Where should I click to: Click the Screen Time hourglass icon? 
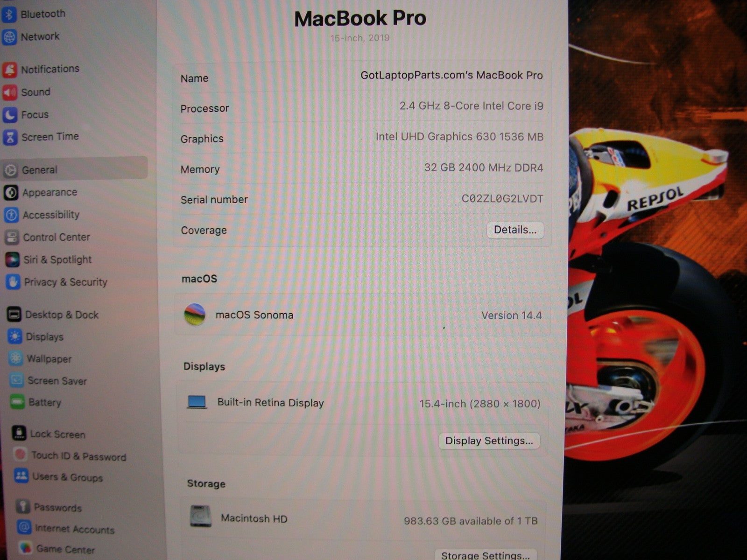click(10, 137)
